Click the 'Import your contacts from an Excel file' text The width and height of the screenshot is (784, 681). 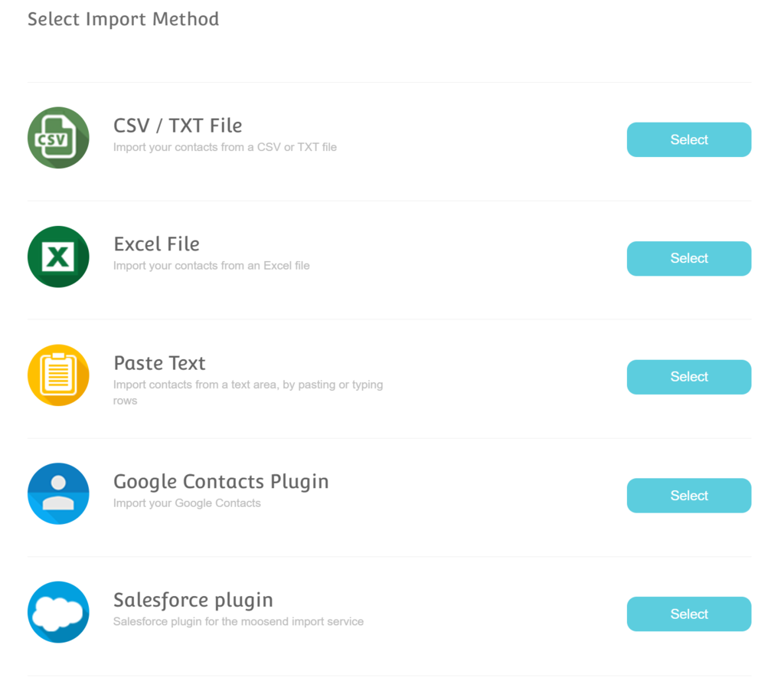(x=211, y=266)
